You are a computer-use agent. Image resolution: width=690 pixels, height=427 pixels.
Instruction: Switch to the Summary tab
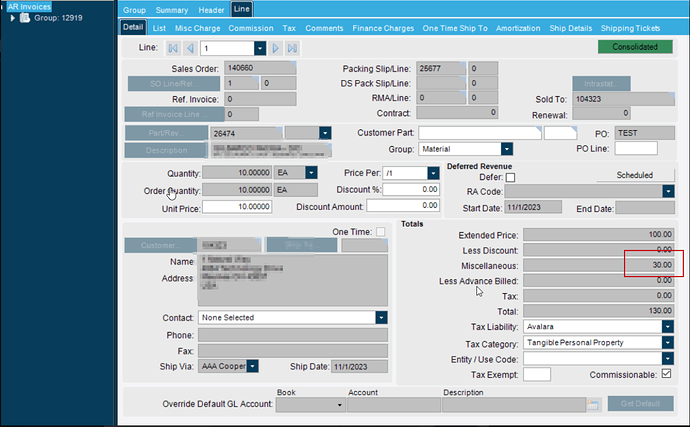(x=172, y=10)
